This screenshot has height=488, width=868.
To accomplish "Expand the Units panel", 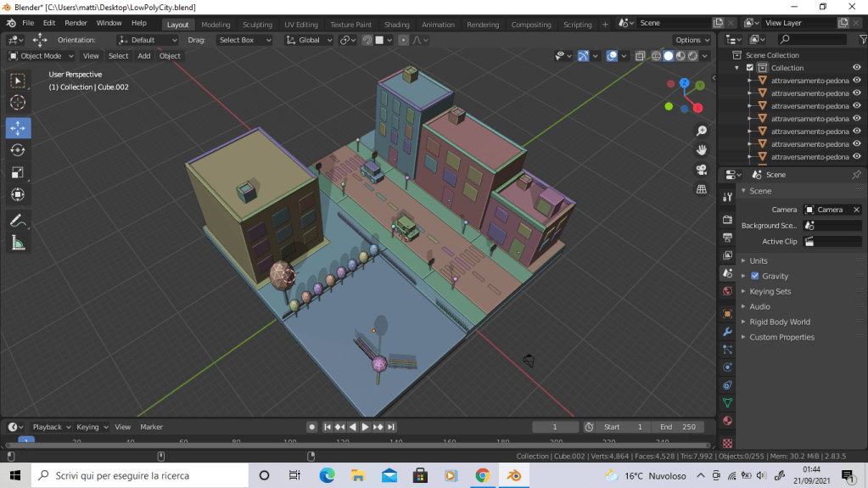I will click(x=759, y=261).
